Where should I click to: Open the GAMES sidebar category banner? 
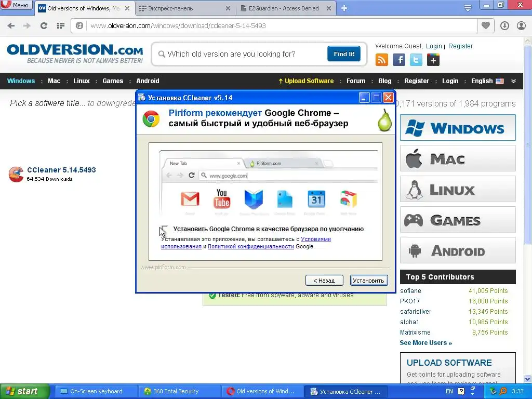click(458, 220)
